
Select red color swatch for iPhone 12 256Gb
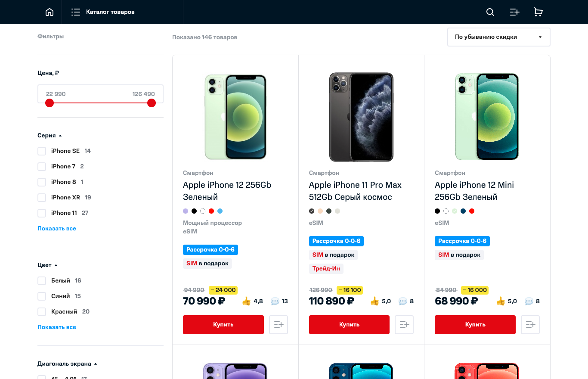point(211,211)
